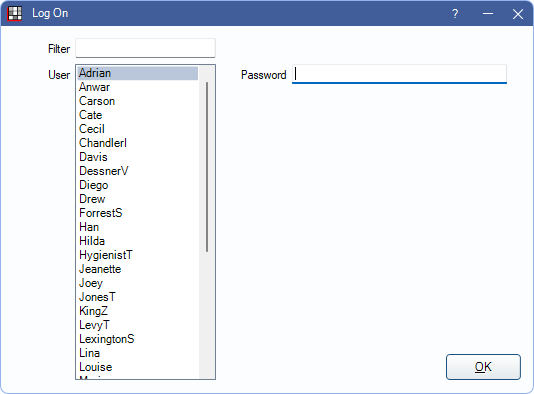Screen dimensions: 534x394
Task: Close the Log On dialog
Action: click(x=518, y=14)
